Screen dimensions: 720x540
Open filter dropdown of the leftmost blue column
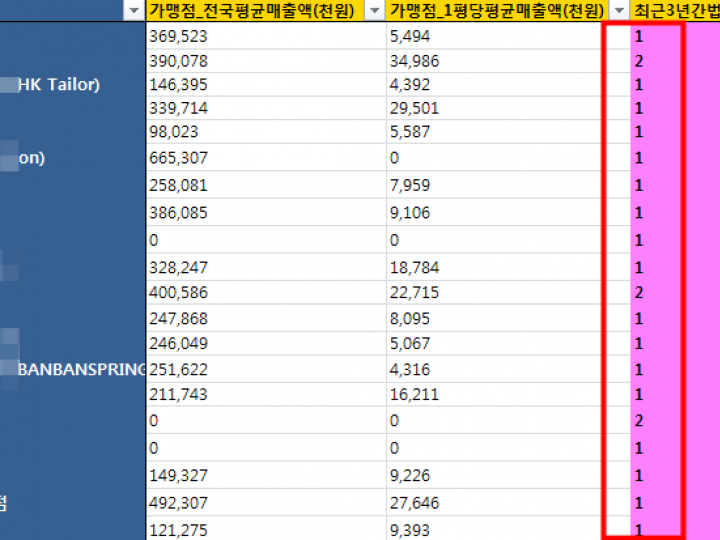tap(134, 11)
